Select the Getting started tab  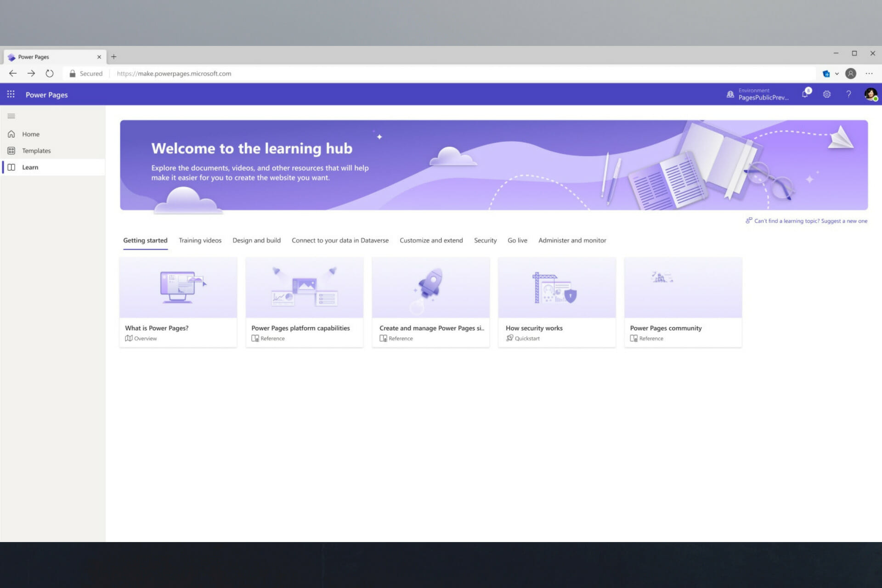pyautogui.click(x=145, y=240)
